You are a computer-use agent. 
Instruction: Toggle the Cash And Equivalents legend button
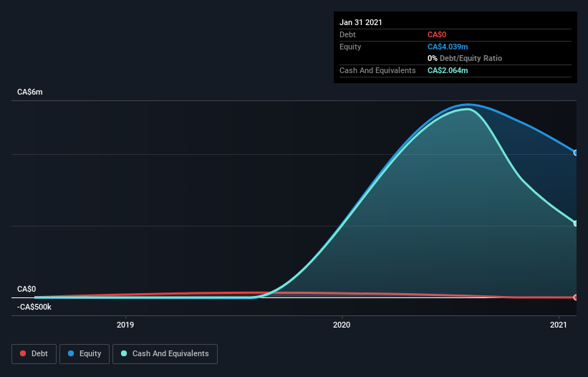pos(165,354)
